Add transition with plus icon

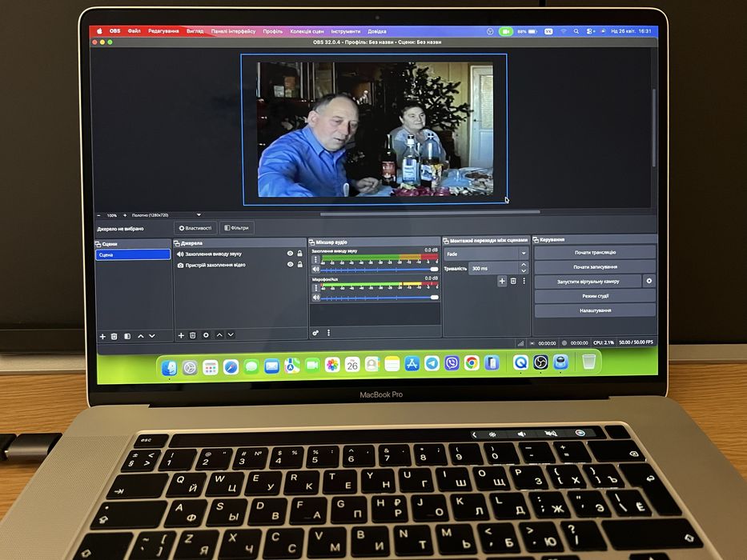(502, 282)
